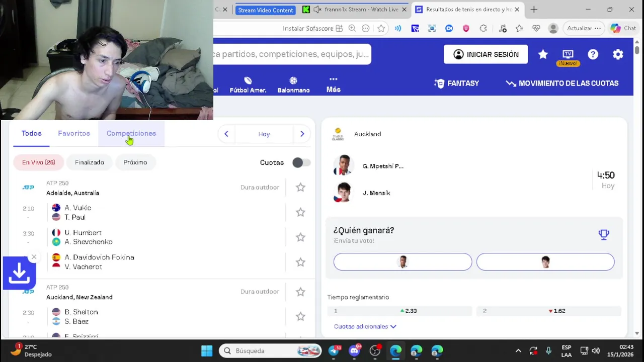Open the Más sports menu
The height and width of the screenshot is (362, 644).
click(x=333, y=85)
